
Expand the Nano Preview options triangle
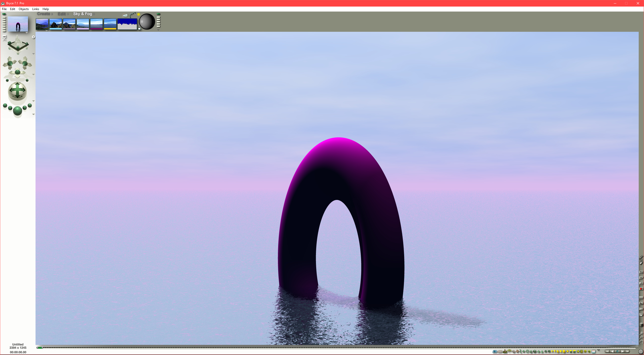[27, 33]
